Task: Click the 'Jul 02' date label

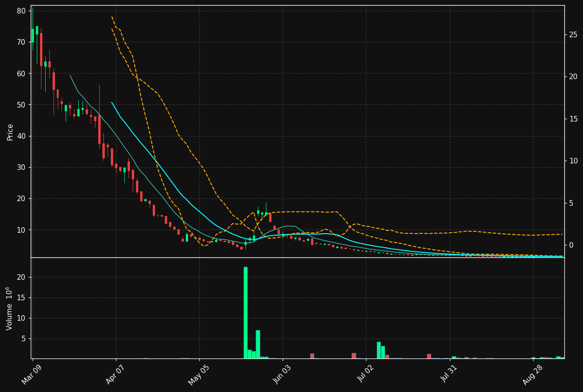Action: pyautogui.click(x=366, y=374)
